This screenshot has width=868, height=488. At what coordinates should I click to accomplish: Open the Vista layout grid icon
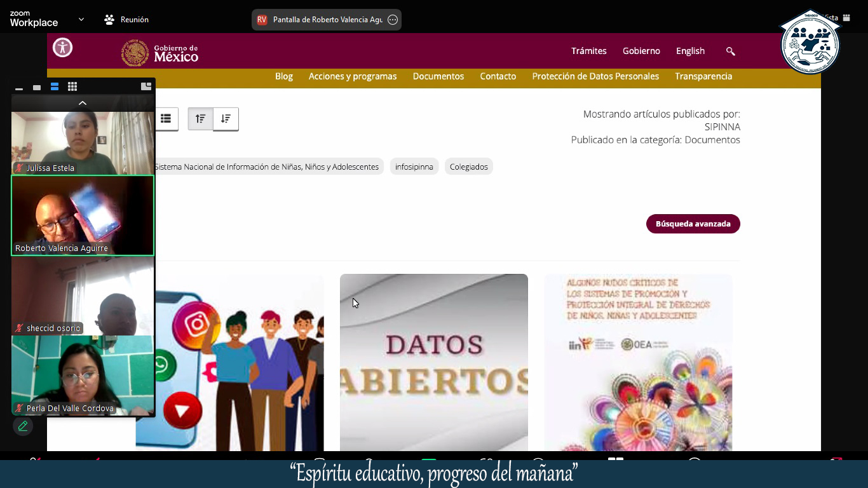coord(846,18)
